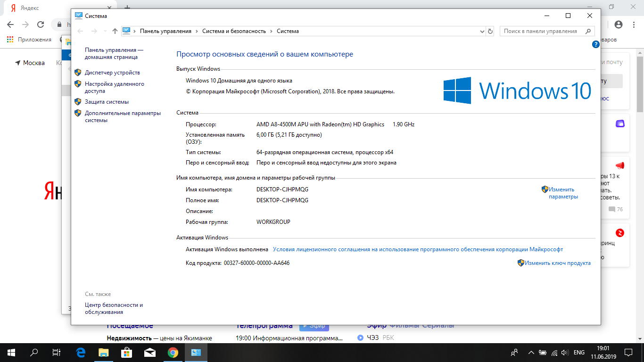Open Диспетчер устройств link
This screenshot has height=362, width=644.
(x=112, y=73)
